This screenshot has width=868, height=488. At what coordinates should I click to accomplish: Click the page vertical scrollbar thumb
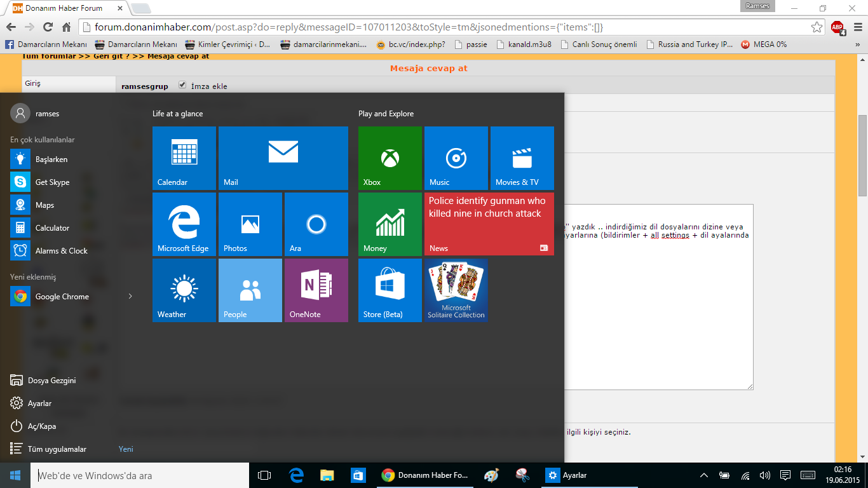(x=862, y=156)
